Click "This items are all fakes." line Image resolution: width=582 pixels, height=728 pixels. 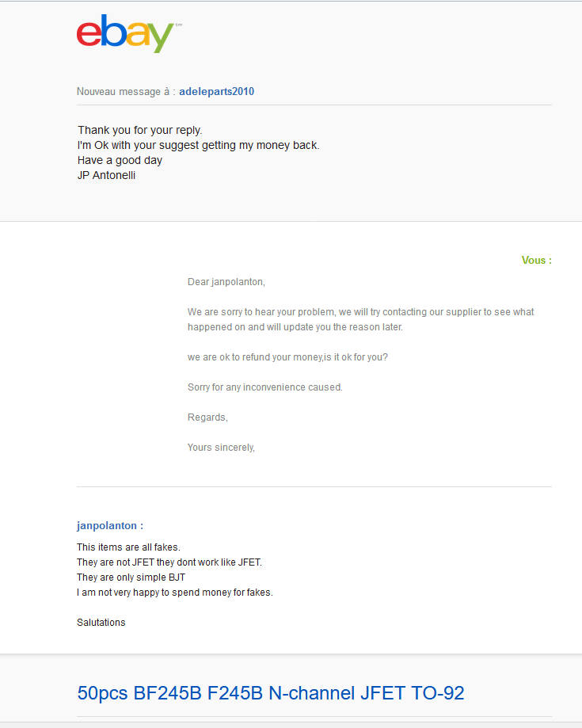coord(128,547)
